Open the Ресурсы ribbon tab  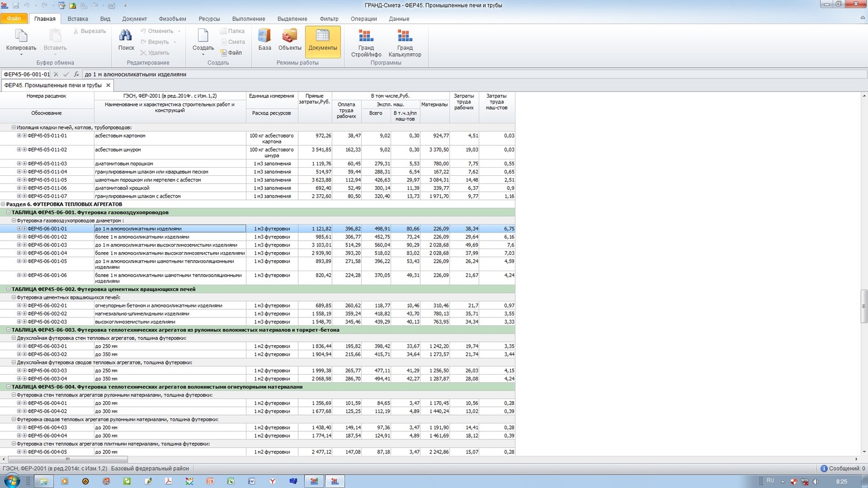[x=209, y=19]
